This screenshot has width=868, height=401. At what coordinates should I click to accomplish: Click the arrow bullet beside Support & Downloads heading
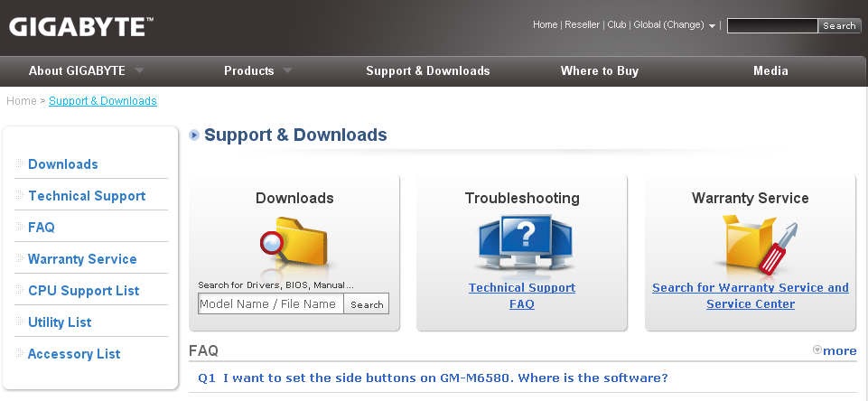(x=194, y=135)
